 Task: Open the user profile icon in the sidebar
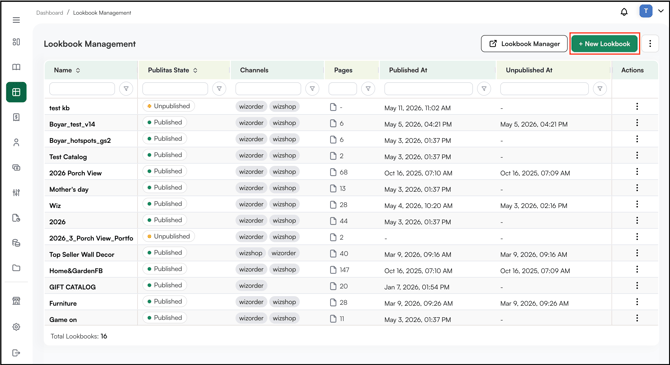(16, 142)
